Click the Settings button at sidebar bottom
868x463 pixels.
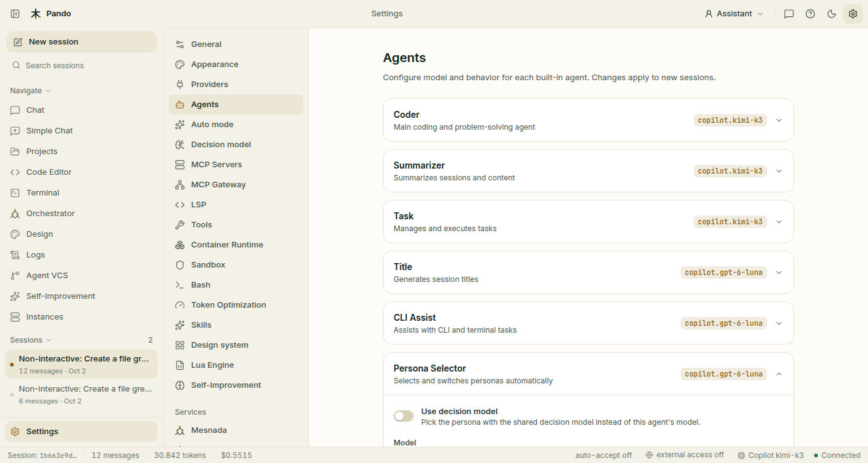[81, 432]
